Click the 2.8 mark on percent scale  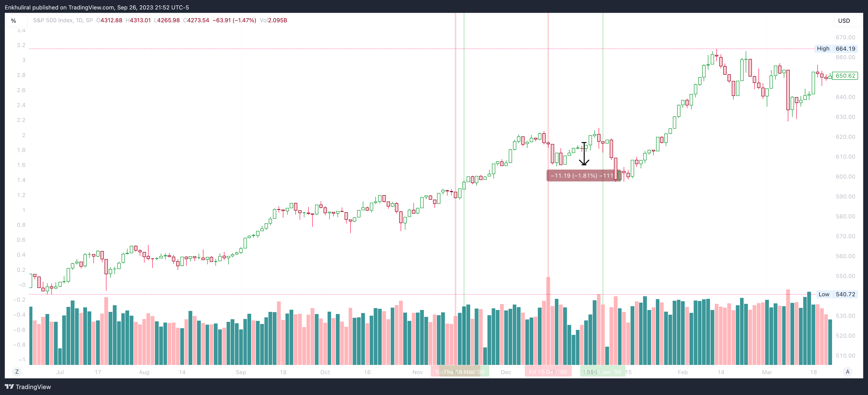(x=21, y=75)
